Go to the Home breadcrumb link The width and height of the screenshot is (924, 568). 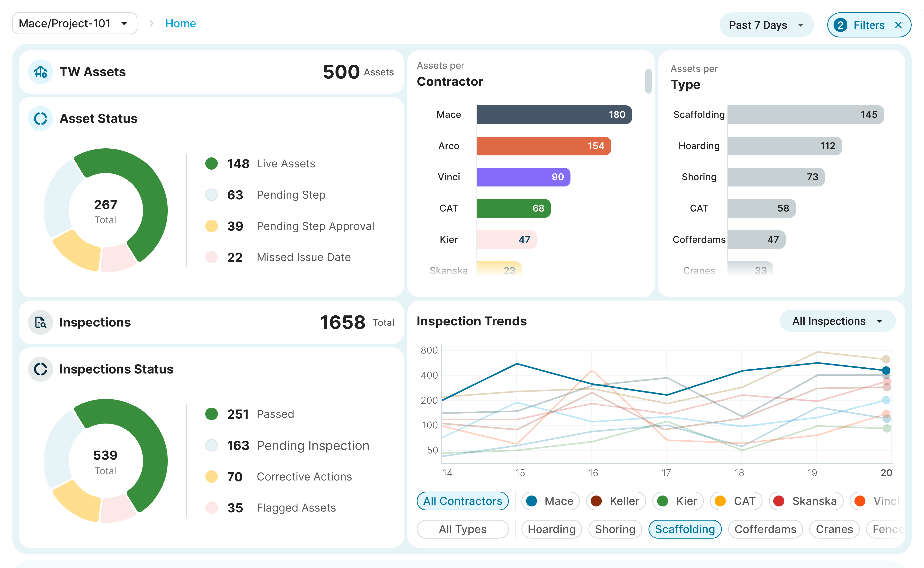pos(181,24)
